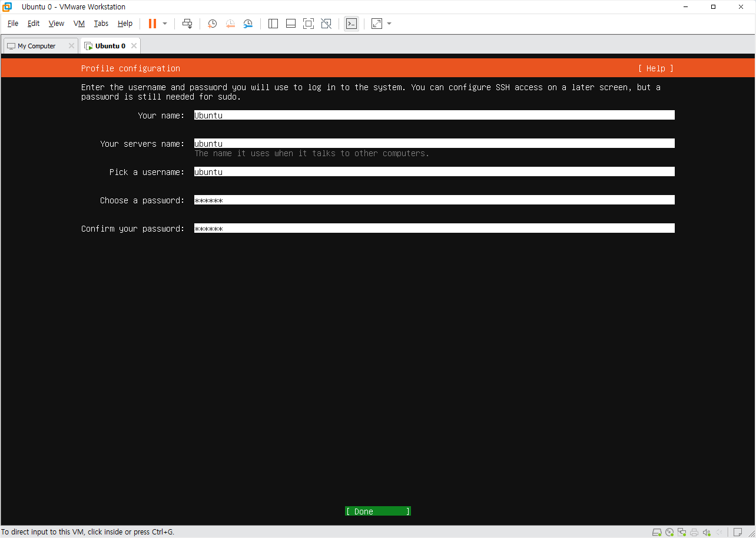Focus the Pick a username field

tap(435, 172)
